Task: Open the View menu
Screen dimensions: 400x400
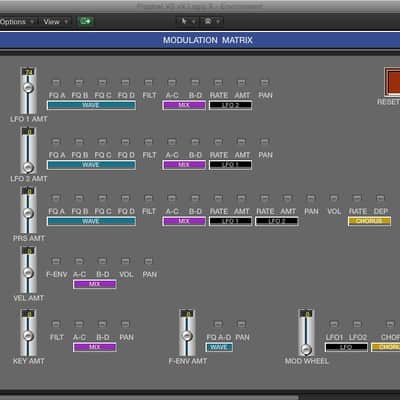Action: tap(55, 22)
